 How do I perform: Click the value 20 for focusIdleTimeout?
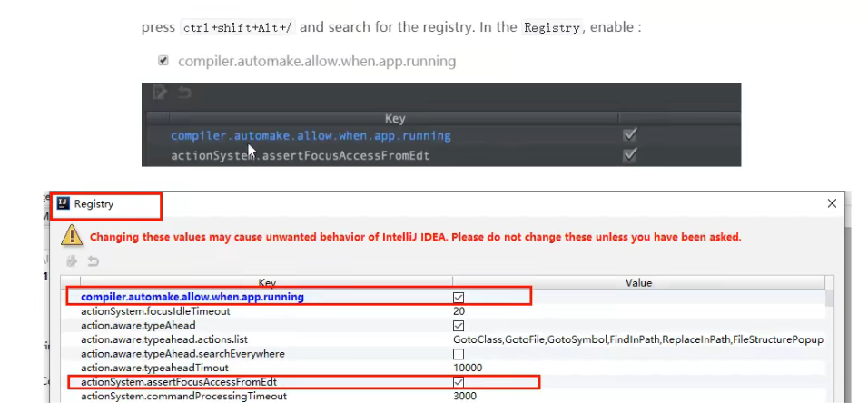click(x=459, y=311)
